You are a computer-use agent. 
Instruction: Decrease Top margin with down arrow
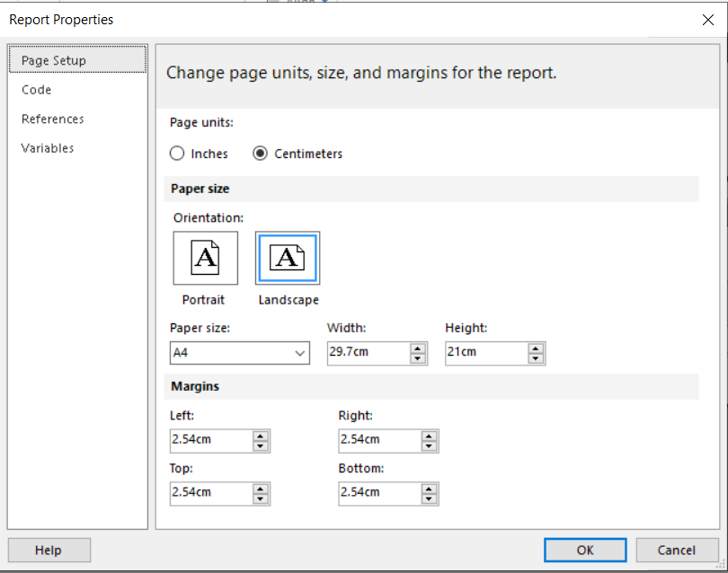point(261,498)
